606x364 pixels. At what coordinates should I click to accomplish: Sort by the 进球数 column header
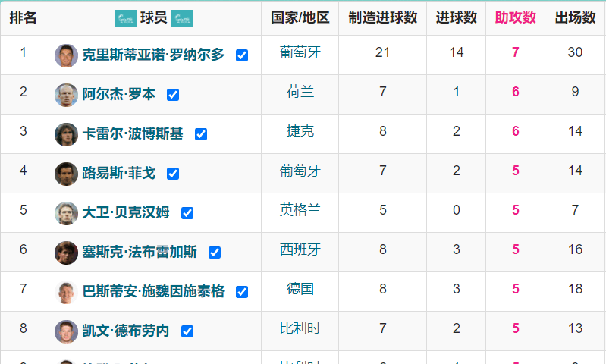click(x=457, y=17)
